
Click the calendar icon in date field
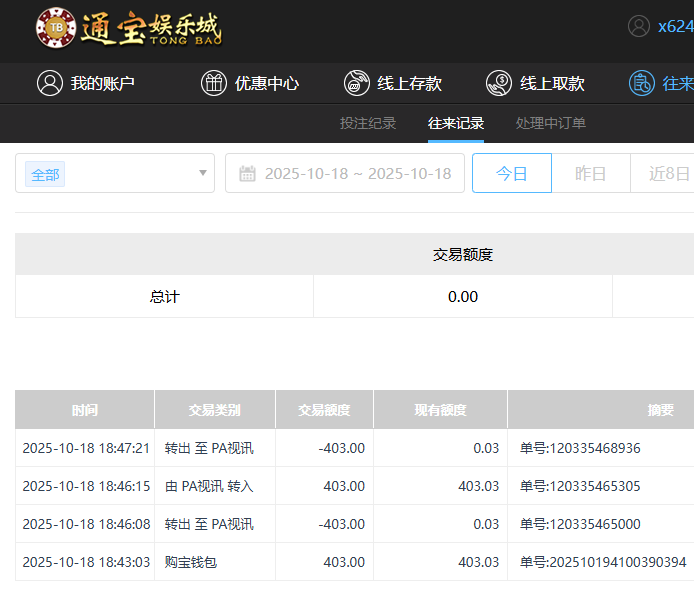pos(248,173)
